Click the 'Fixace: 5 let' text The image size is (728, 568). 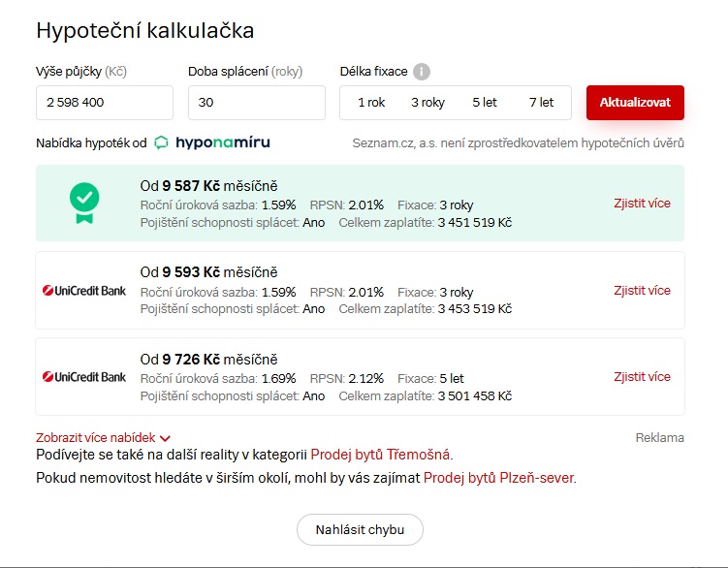(x=430, y=379)
